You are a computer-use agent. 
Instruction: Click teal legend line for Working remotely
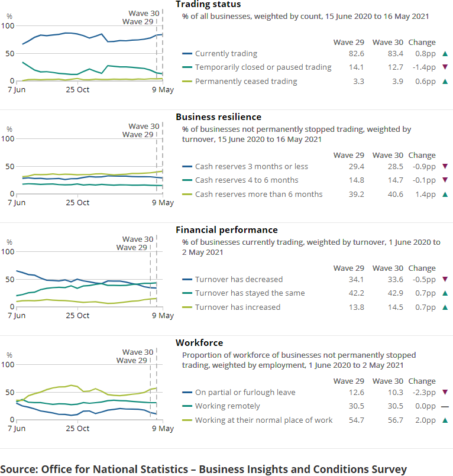(187, 406)
